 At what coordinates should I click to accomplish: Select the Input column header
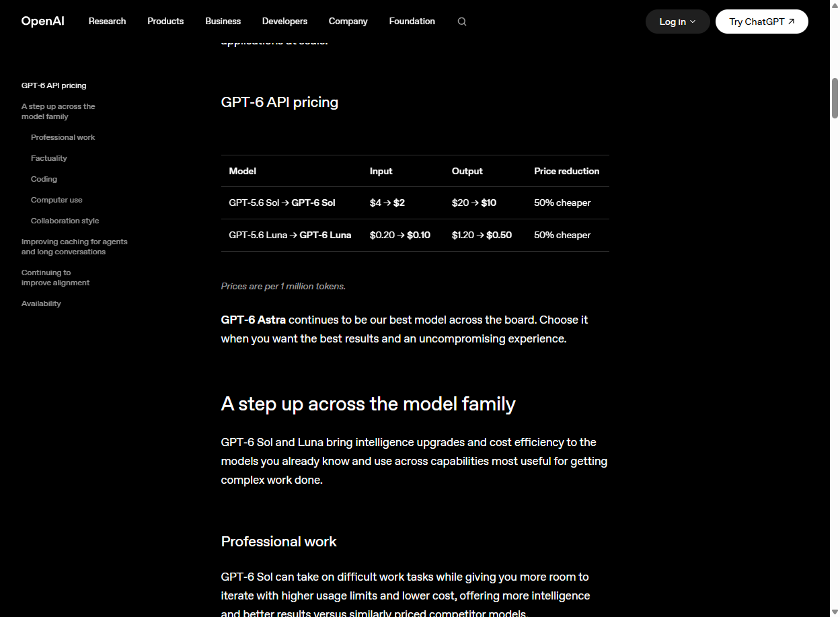[x=381, y=171]
